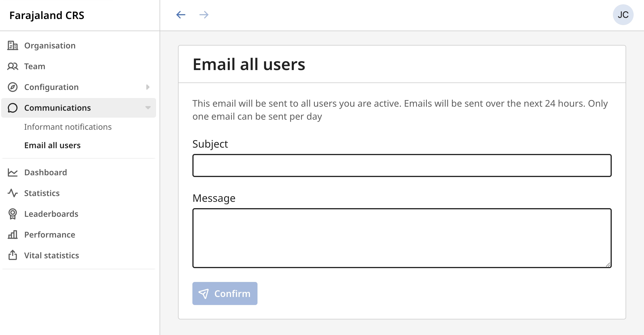Go back with the left arrow
The width and height of the screenshot is (644, 335).
pos(181,15)
